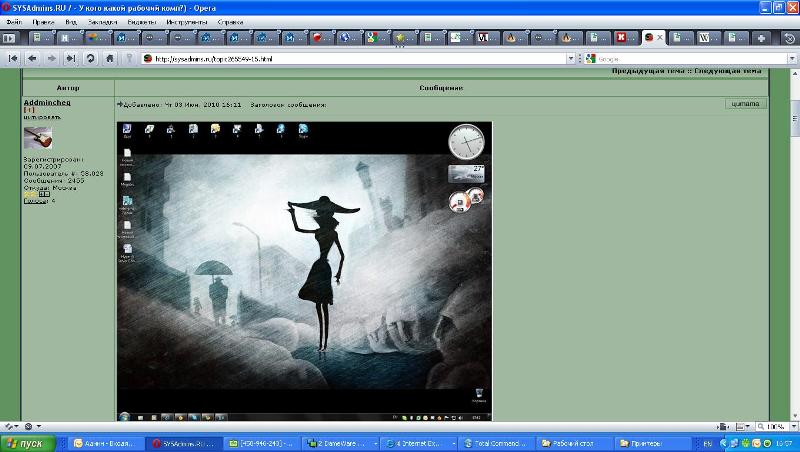Fast forward to the next page
This screenshot has width=800, height=452.
click(71, 59)
